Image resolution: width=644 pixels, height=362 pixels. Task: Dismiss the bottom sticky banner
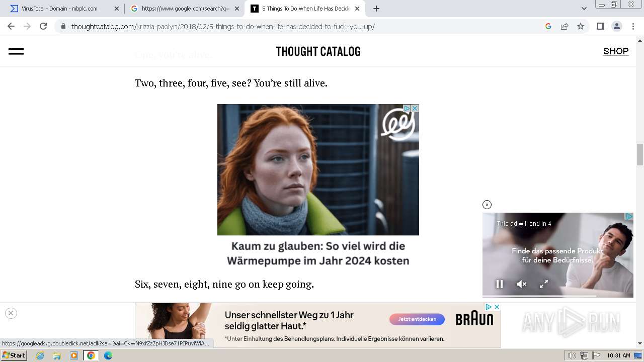tap(11, 313)
